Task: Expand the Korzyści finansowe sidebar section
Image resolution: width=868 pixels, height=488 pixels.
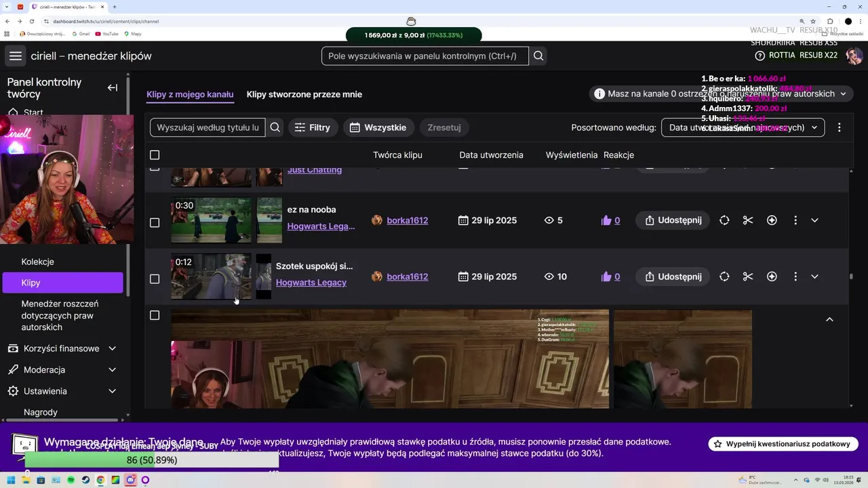Action: [x=112, y=348]
